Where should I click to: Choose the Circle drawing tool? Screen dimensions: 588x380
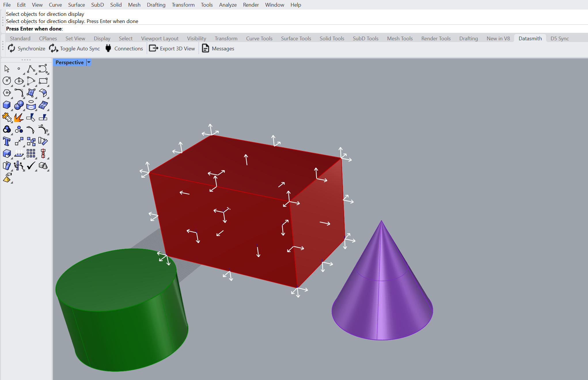click(x=7, y=81)
